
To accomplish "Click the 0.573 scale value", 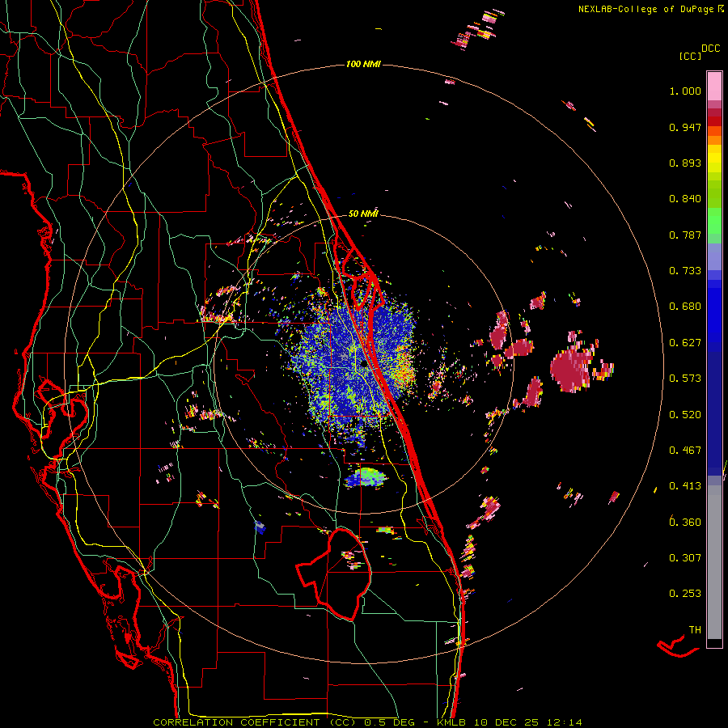I will pos(685,379).
